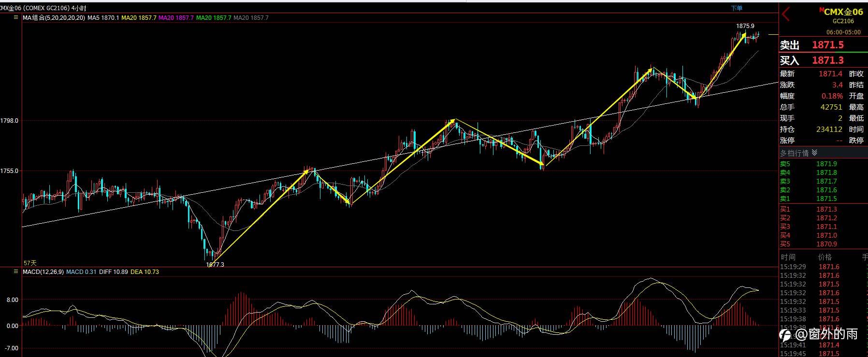This screenshot has width=868, height=357.
Task: Click the red back arrow icon
Action: point(786,14)
